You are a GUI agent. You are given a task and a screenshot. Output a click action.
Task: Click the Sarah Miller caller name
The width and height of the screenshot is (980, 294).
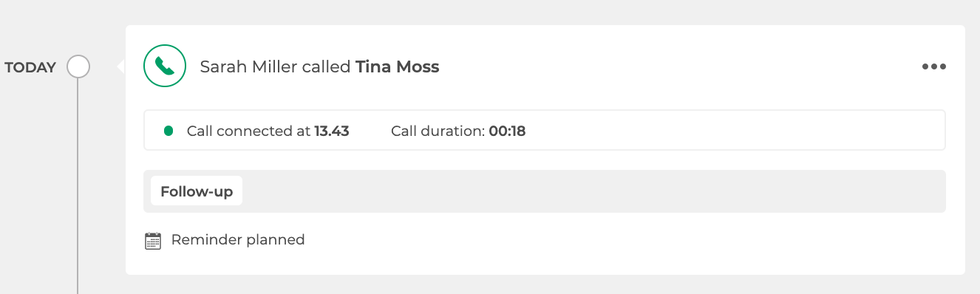(x=249, y=66)
